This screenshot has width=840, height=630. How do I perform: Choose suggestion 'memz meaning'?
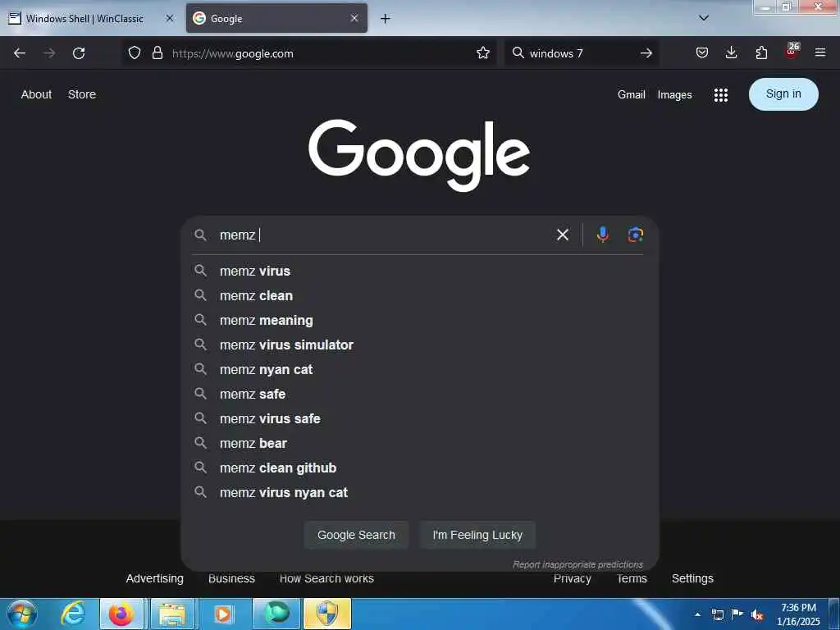tap(419, 321)
